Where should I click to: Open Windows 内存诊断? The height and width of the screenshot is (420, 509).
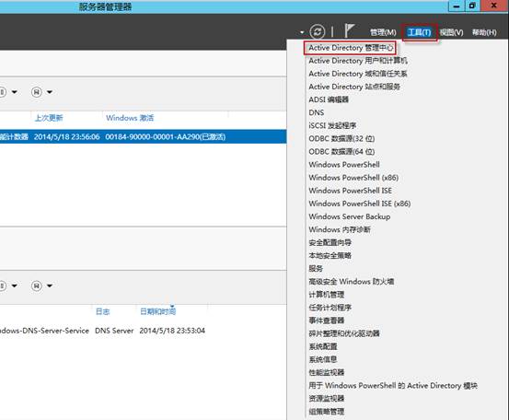[x=340, y=229]
